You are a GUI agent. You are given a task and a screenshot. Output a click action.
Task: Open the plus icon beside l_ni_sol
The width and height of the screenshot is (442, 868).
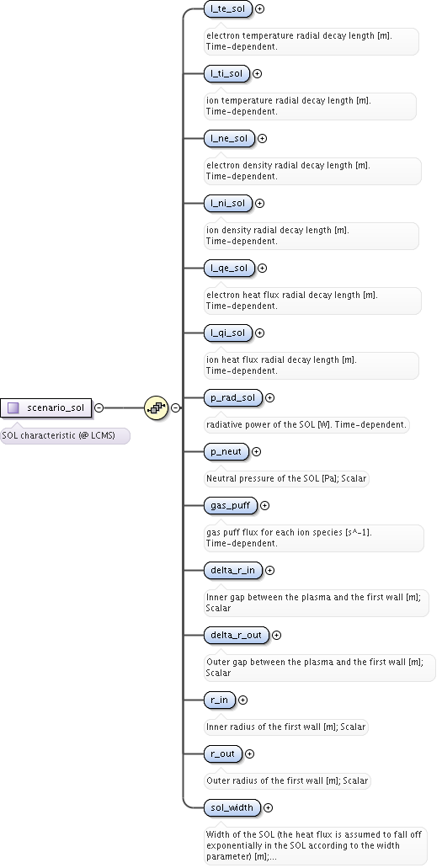pyautogui.click(x=260, y=203)
